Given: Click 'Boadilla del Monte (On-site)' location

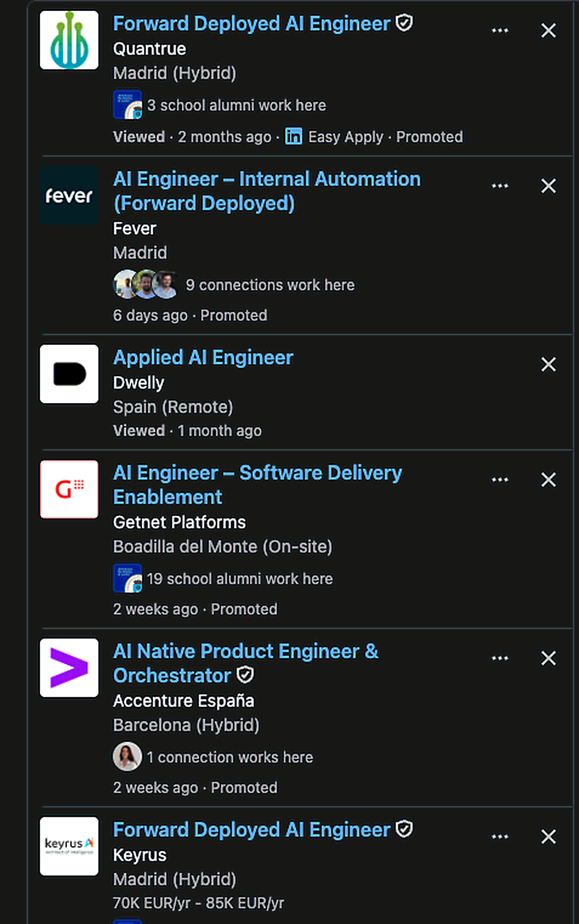Looking at the screenshot, I should click(x=223, y=546).
